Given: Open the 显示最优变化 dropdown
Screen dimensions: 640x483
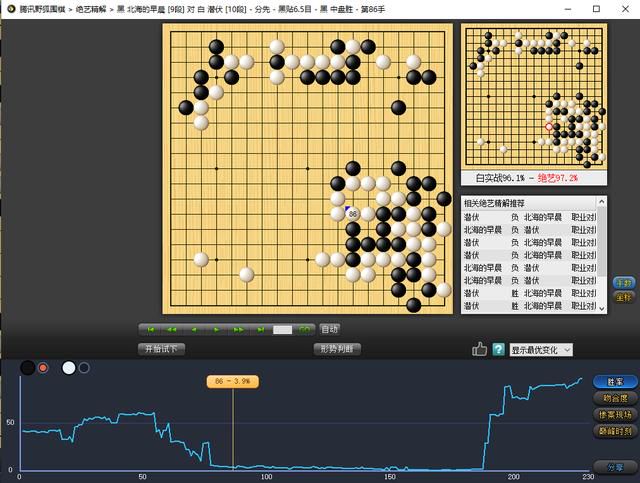Looking at the screenshot, I should tap(541, 350).
